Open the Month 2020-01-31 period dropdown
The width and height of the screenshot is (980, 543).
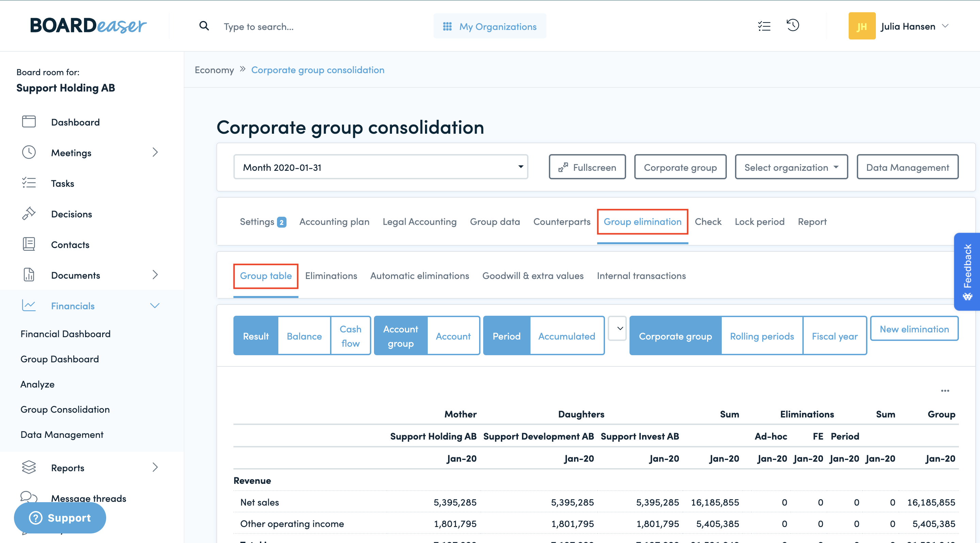380,167
